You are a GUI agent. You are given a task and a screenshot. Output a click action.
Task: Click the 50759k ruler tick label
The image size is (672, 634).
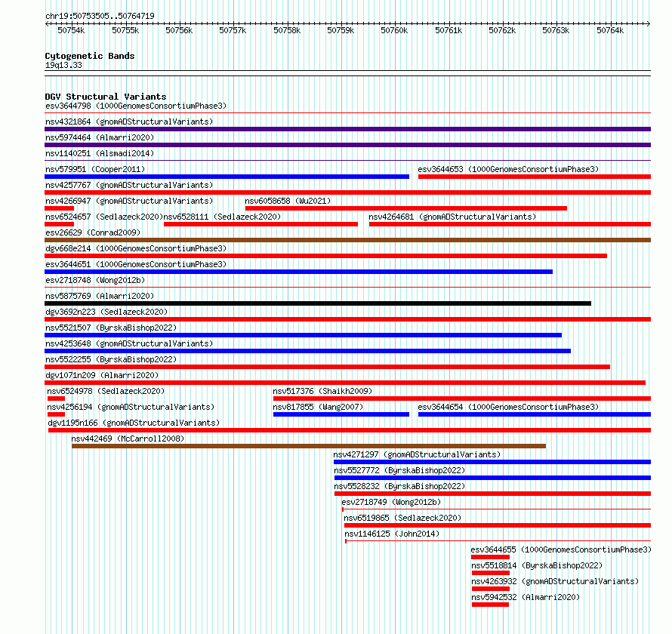[341, 30]
